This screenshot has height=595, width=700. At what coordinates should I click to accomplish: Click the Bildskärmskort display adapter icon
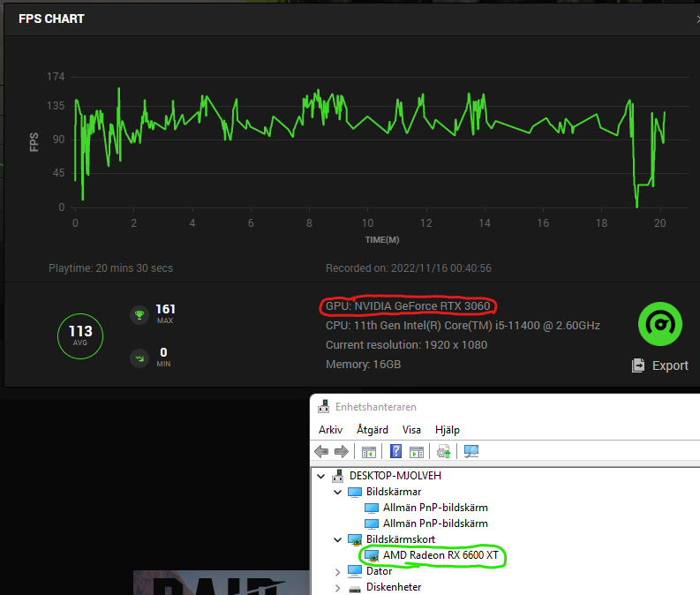[355, 540]
